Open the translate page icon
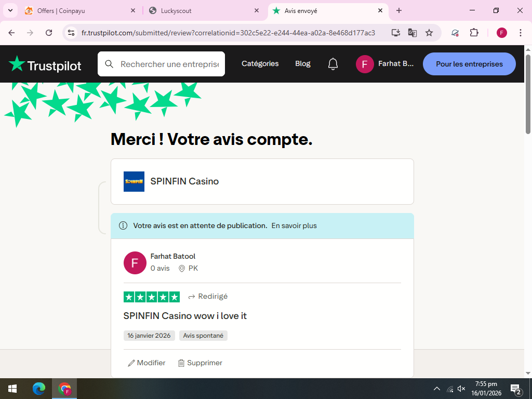This screenshot has width=532, height=399. (412, 33)
